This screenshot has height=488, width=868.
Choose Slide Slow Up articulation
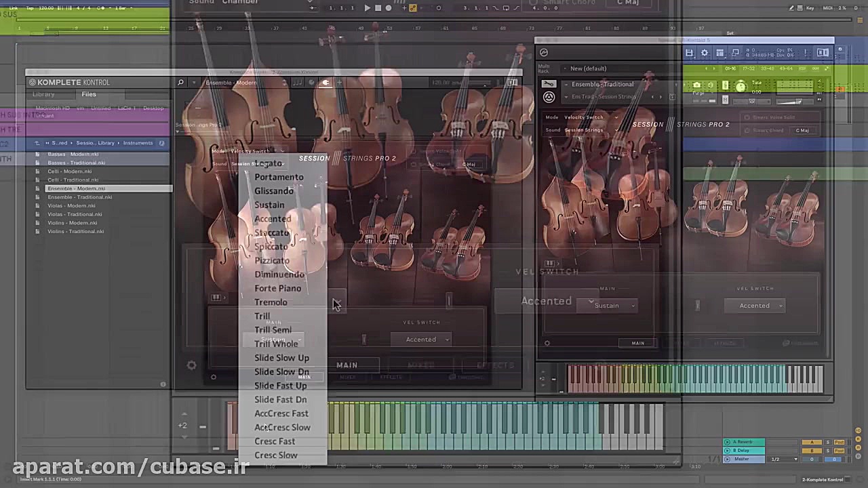pos(281,358)
